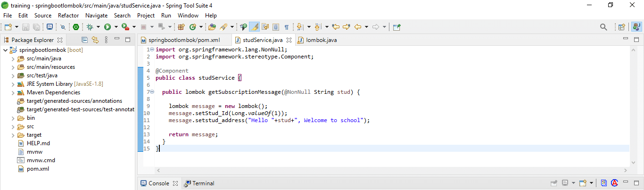The image size is (644, 190).
Task: Open the Debug dropdown arrow
Action: 98,27
